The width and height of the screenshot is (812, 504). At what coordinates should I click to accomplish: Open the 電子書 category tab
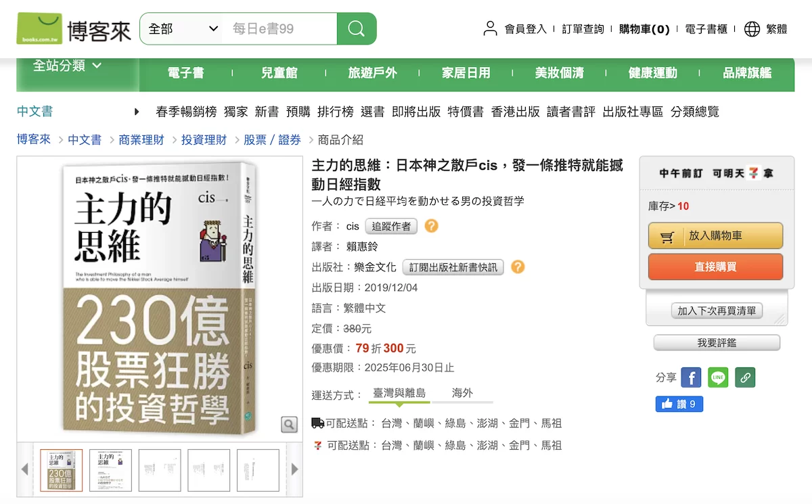click(x=185, y=72)
